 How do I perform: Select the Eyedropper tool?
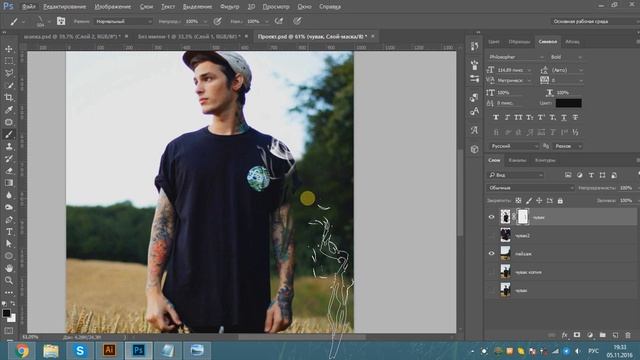point(9,110)
